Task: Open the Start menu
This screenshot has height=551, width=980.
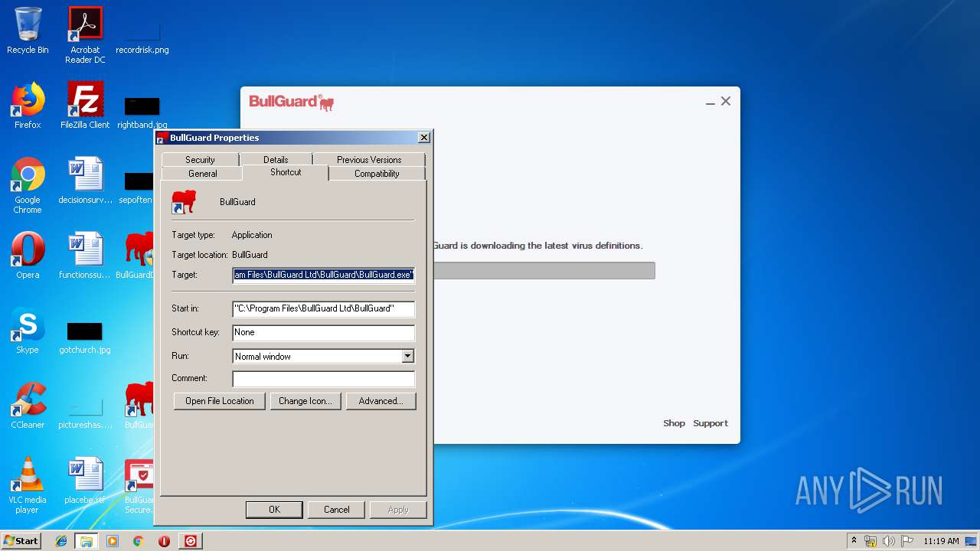Action: (21, 541)
